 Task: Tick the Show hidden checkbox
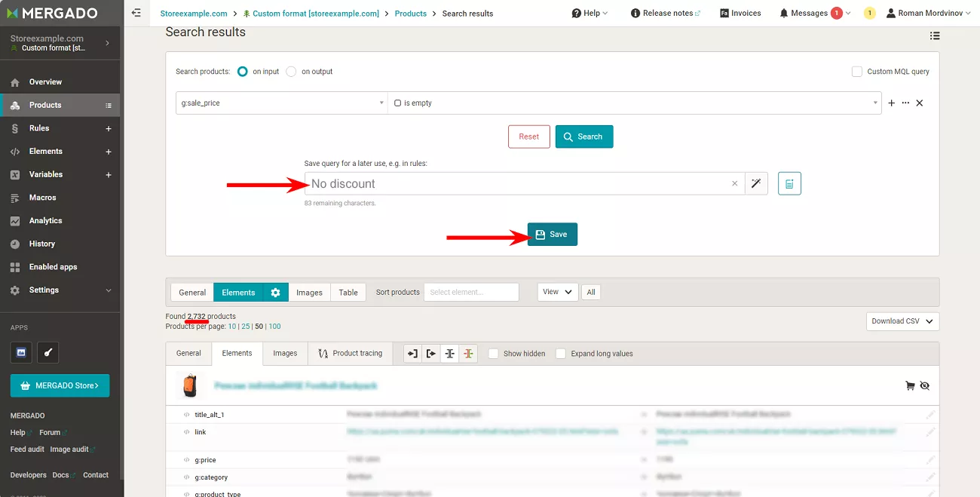click(x=494, y=353)
